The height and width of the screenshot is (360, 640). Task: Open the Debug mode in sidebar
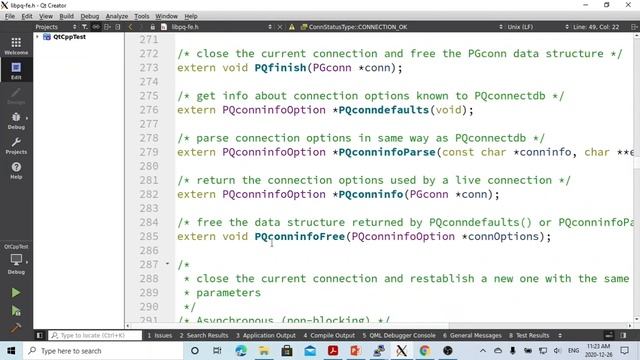(x=16, y=121)
